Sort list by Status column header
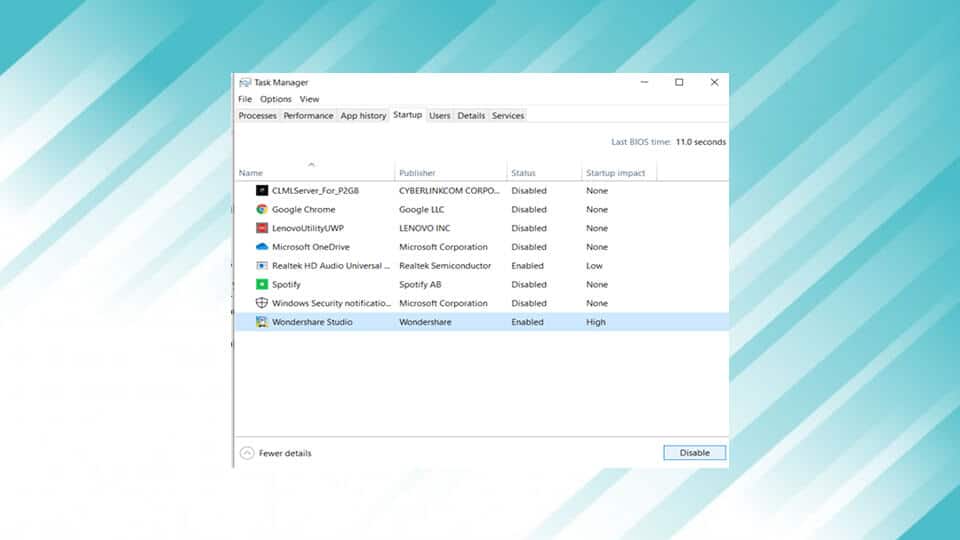Viewport: 960px width, 540px height. (x=523, y=173)
